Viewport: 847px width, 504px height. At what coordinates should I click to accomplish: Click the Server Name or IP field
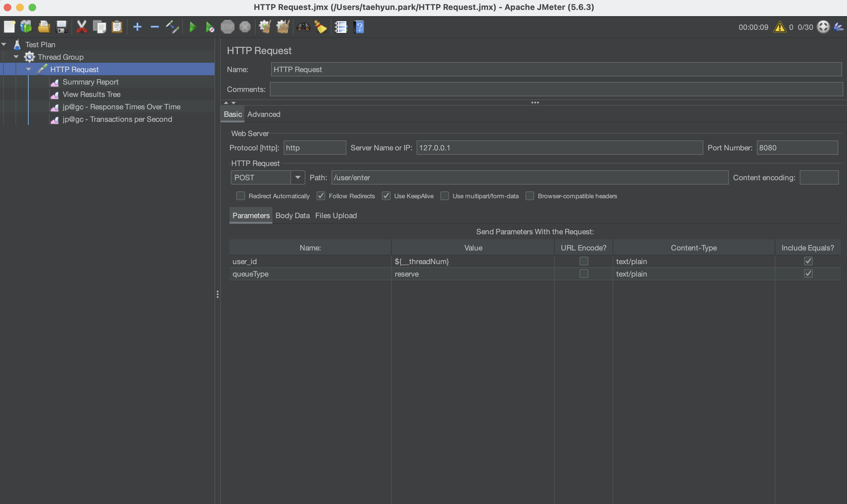pos(560,148)
